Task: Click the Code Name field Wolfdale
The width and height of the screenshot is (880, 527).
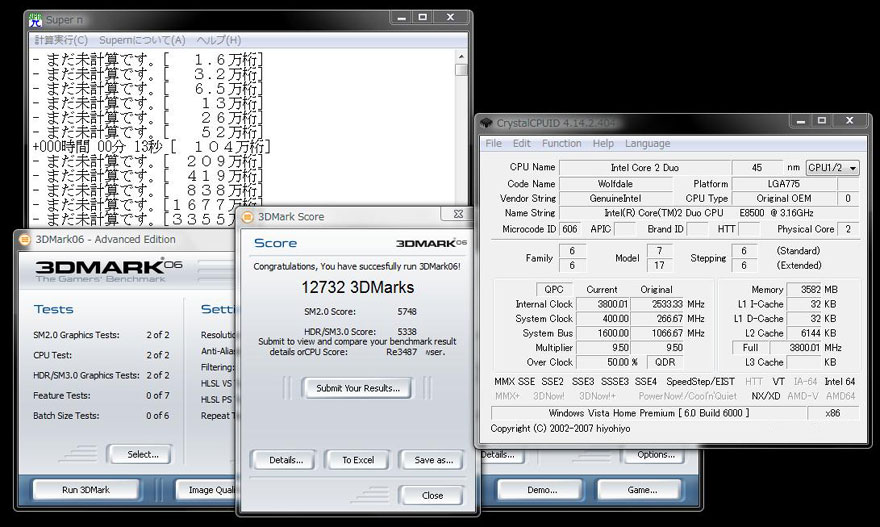Action: coord(616,184)
